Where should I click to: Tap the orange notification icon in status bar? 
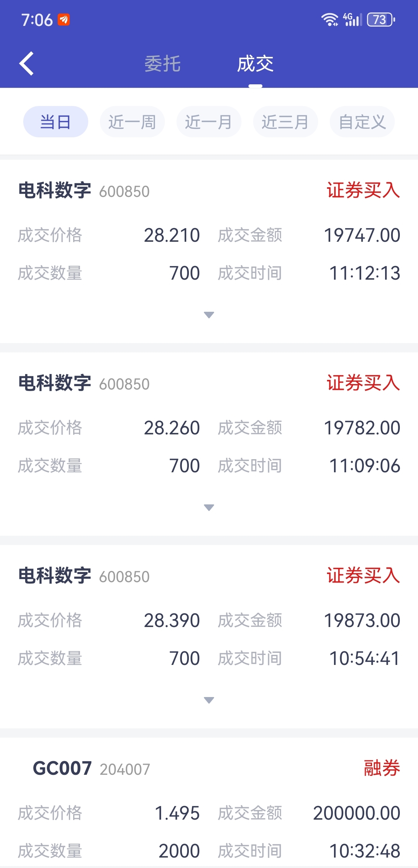[x=64, y=19]
